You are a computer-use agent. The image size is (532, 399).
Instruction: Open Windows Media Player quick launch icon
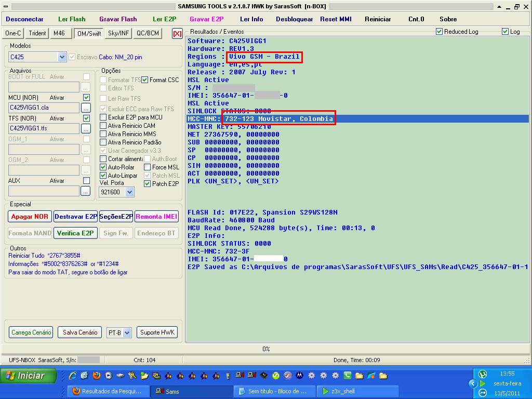[x=109, y=376]
